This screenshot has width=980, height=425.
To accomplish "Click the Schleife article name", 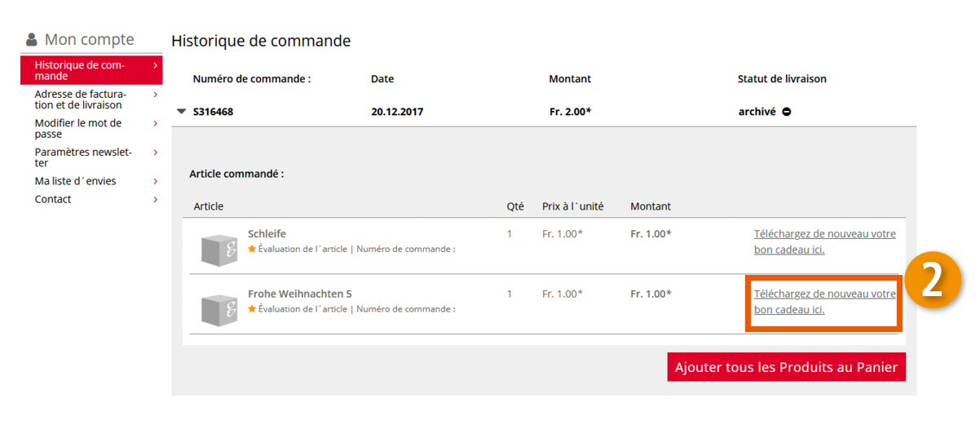I will (x=267, y=234).
